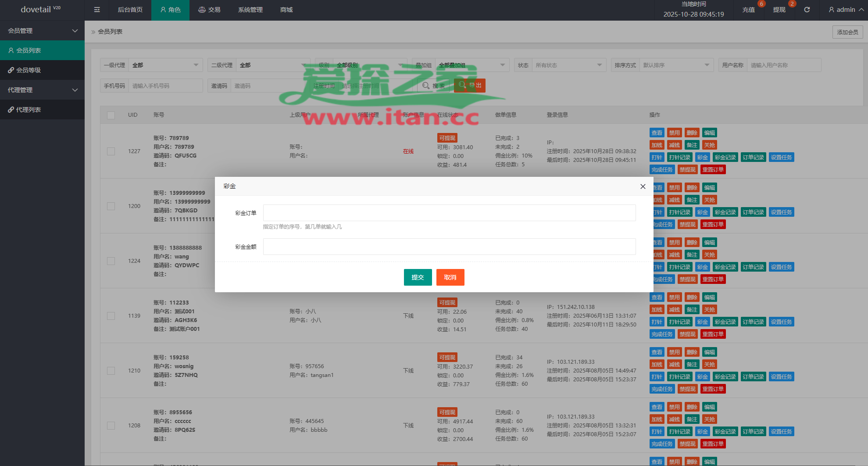Viewport: 868px width, 466px height.
Task: Click the refresh icon in top bar
Action: (807, 10)
